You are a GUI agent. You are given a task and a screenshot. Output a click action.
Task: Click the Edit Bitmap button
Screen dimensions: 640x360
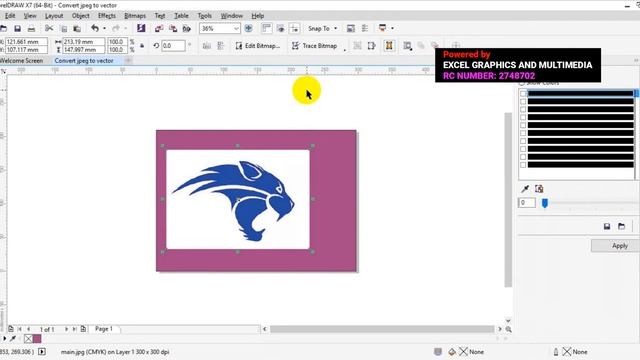point(258,46)
